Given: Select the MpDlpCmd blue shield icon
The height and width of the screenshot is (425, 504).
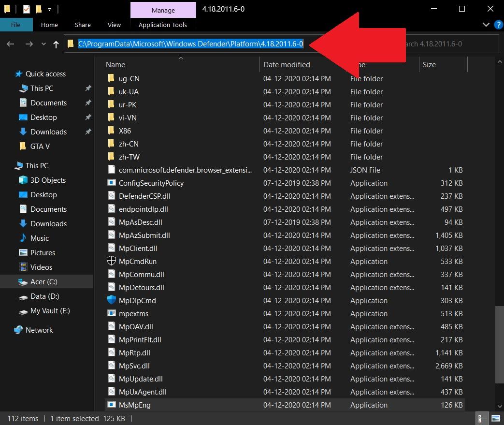Looking at the screenshot, I should pyautogui.click(x=111, y=300).
